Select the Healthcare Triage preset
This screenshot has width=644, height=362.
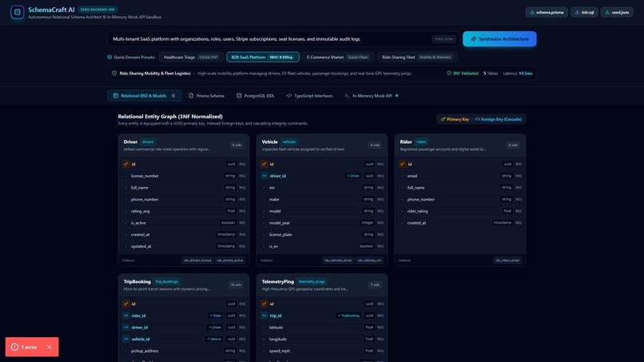pos(191,57)
